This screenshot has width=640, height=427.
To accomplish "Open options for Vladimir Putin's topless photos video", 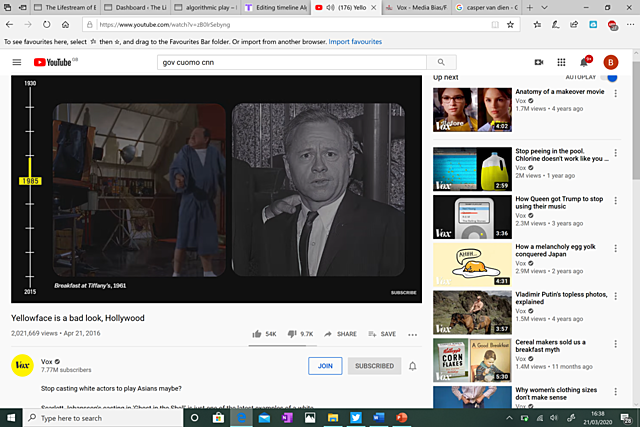I will tap(616, 296).
